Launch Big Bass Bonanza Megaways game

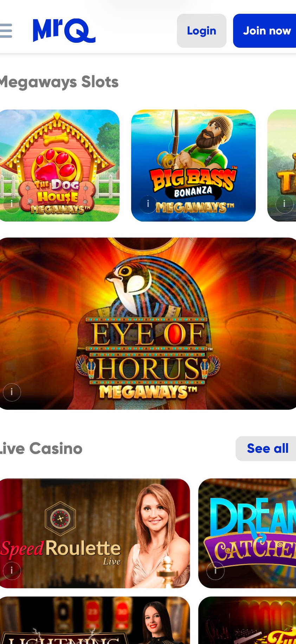coord(193,165)
